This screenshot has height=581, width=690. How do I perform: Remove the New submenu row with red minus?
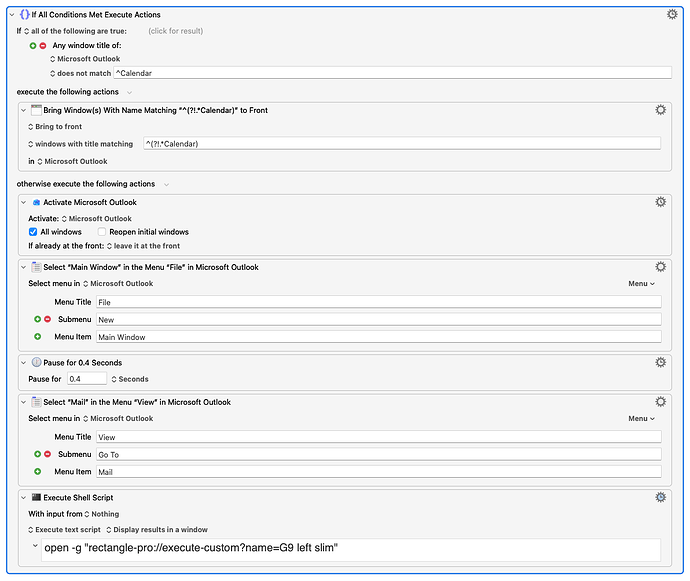coord(48,319)
